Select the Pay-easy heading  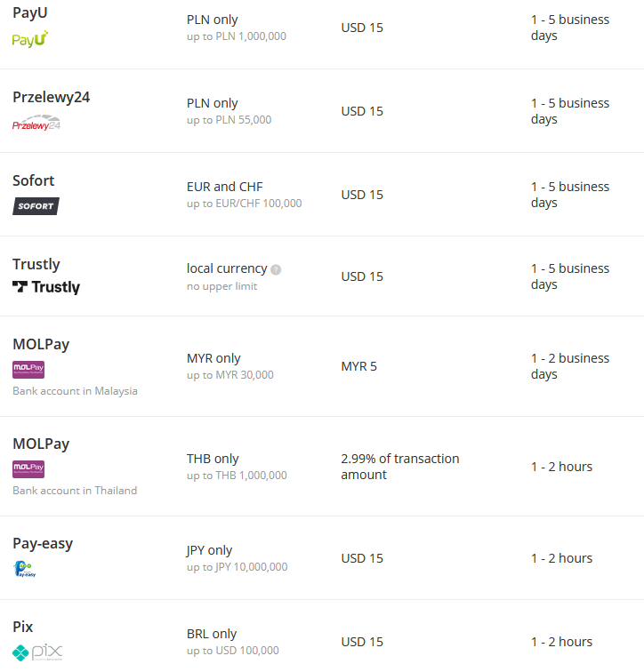point(43,543)
